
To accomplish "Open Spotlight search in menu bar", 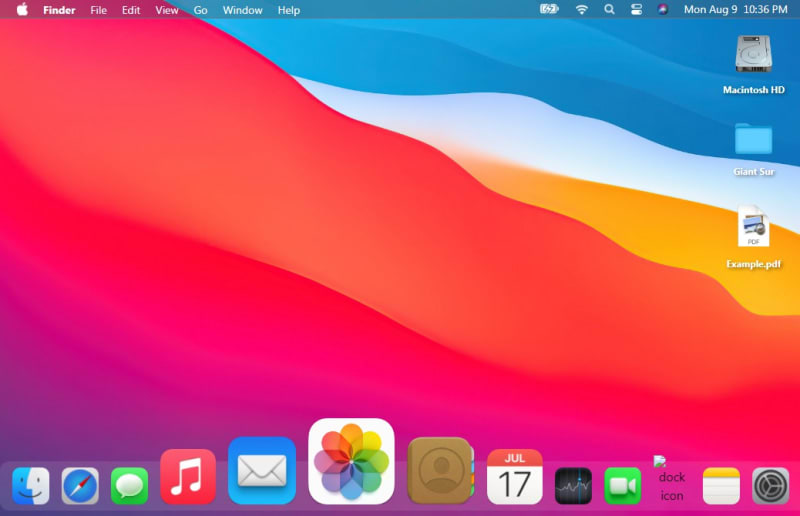I will (609, 10).
